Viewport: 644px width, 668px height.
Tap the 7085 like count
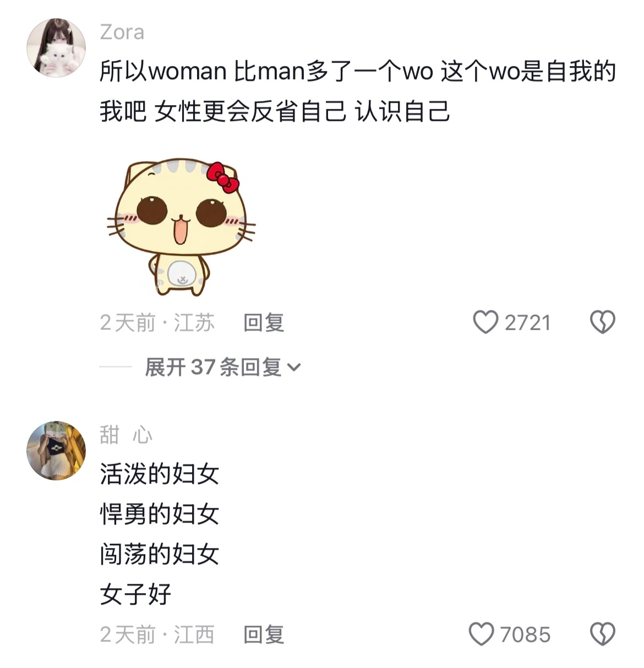pyautogui.click(x=525, y=635)
